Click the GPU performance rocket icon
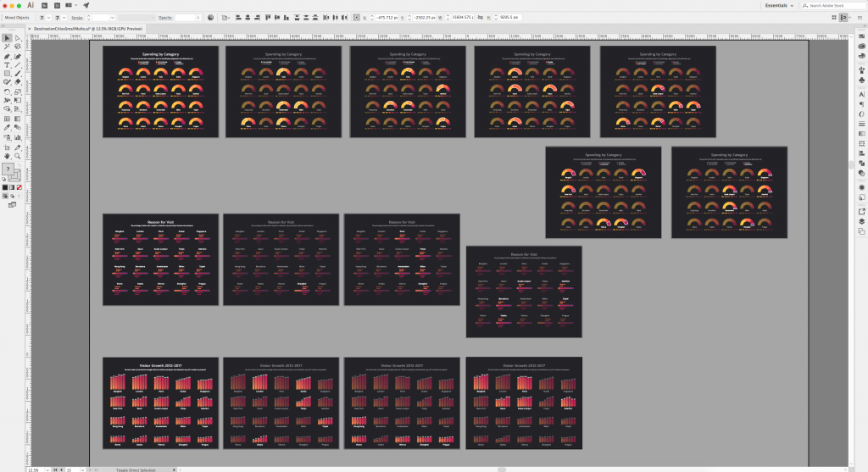Screen dimensions: 868x472 86,5
